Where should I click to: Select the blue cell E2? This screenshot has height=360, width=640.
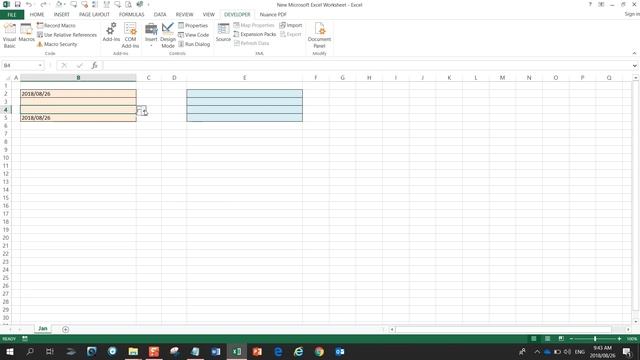244,93
